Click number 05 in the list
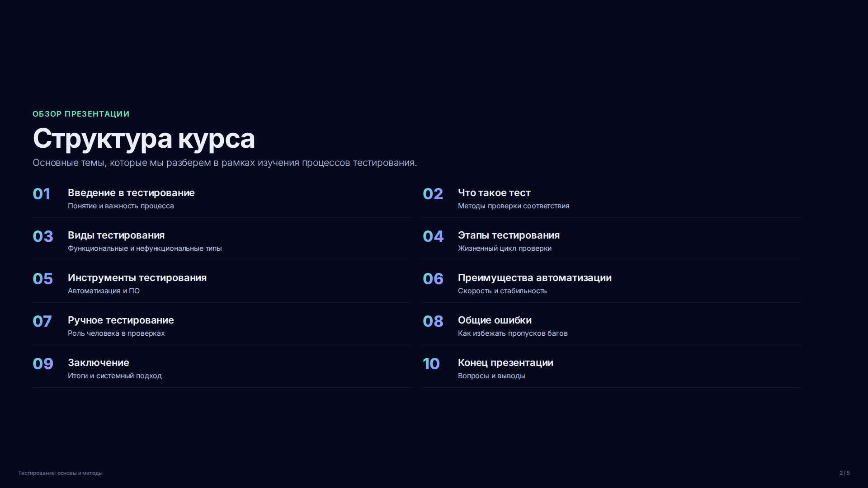Viewport: 868px width, 488px height. [x=43, y=279]
